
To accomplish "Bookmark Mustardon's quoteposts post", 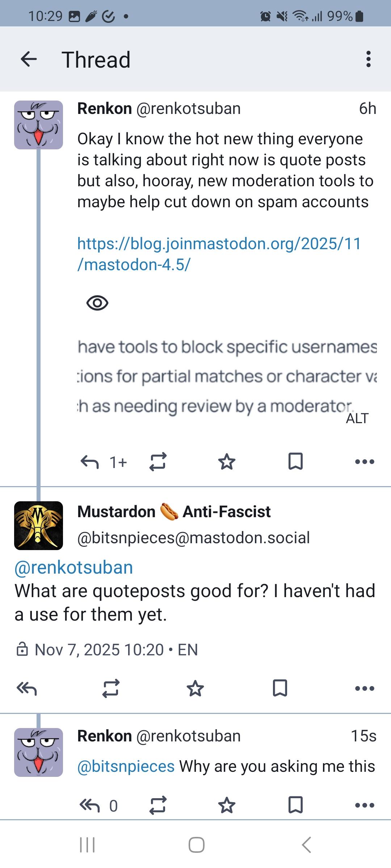I will (x=280, y=688).
